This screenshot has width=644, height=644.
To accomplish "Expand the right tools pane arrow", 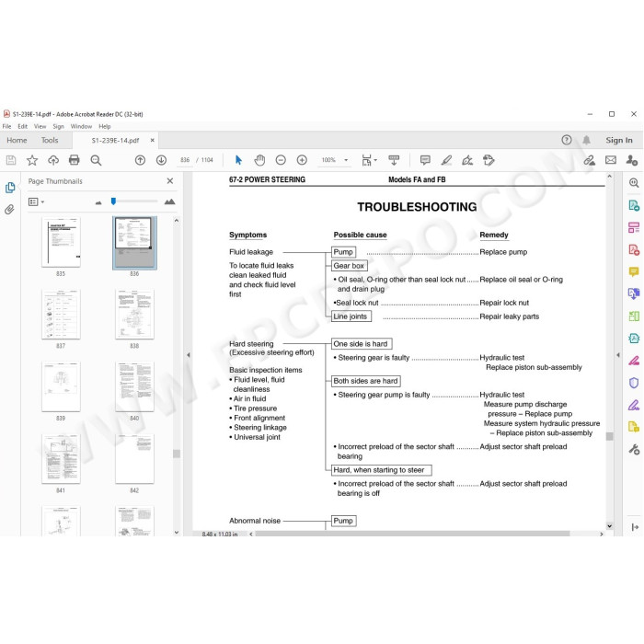I will click(x=635, y=527).
